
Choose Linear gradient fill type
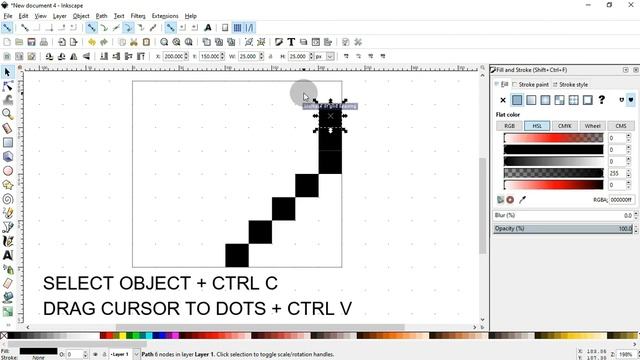click(x=531, y=100)
